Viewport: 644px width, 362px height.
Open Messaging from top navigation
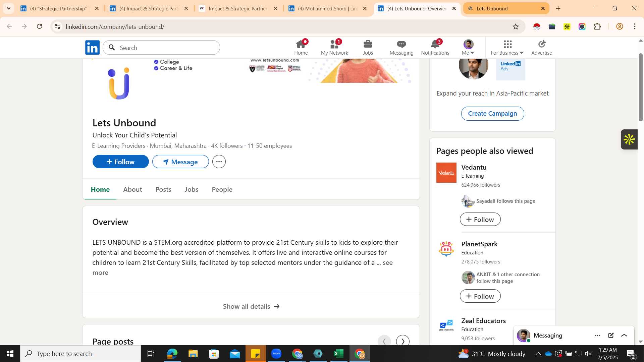401,47
